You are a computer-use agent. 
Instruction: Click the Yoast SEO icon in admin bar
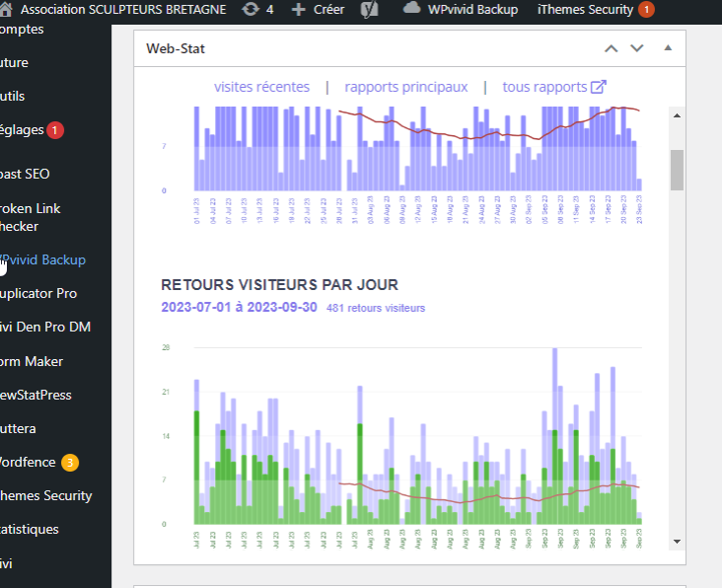370,10
